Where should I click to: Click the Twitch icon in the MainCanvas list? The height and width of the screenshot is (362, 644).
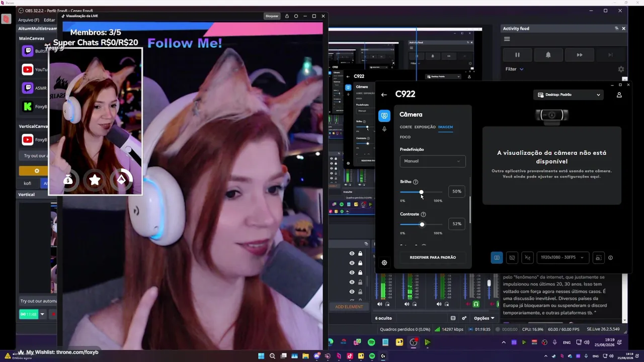click(28, 51)
